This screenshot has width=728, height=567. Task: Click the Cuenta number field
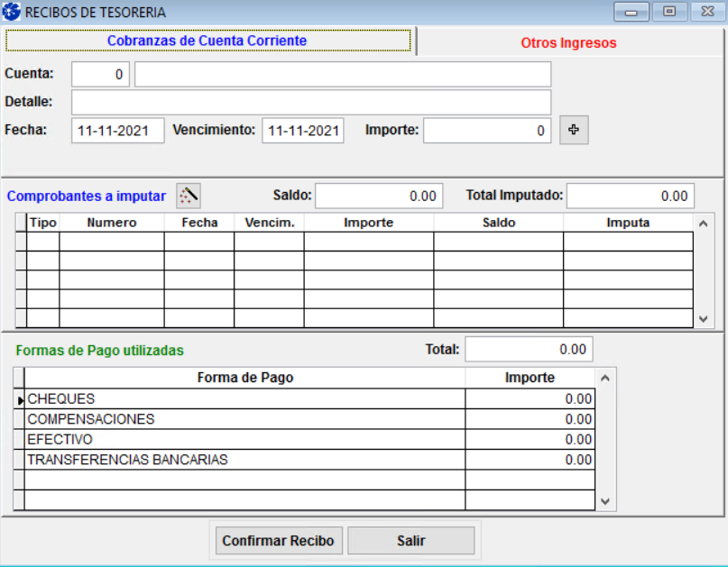pos(100,75)
